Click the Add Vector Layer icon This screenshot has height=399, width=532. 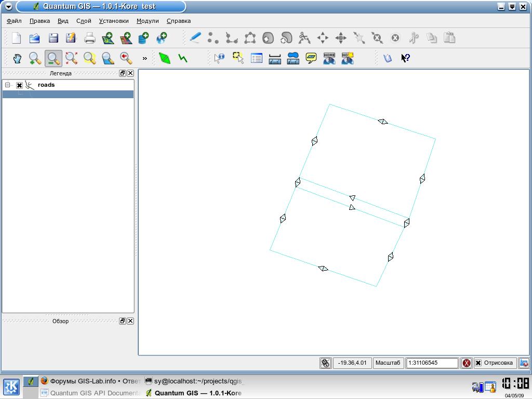(x=108, y=38)
